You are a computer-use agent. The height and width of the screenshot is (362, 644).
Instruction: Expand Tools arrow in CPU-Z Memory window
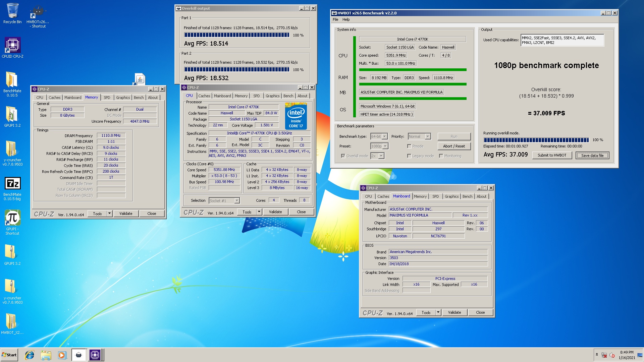(x=109, y=214)
